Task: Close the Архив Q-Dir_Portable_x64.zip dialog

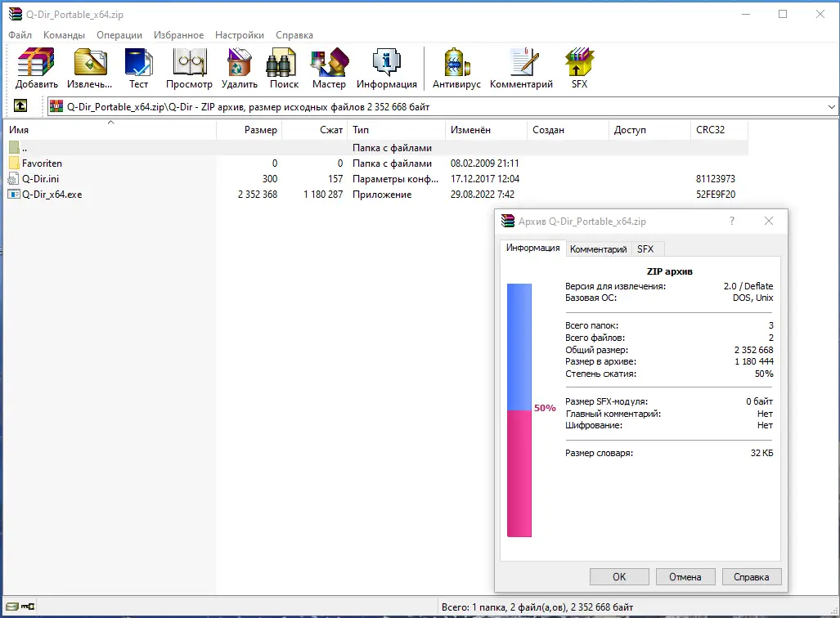Action: (x=769, y=221)
